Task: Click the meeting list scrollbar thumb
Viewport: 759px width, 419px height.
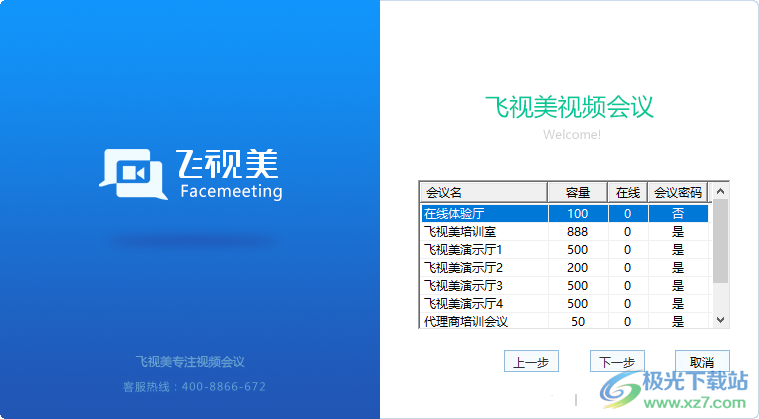Action: coord(720,240)
